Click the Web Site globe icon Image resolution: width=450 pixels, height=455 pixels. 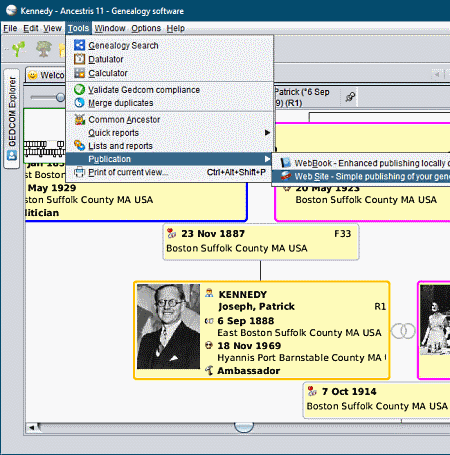point(286,176)
